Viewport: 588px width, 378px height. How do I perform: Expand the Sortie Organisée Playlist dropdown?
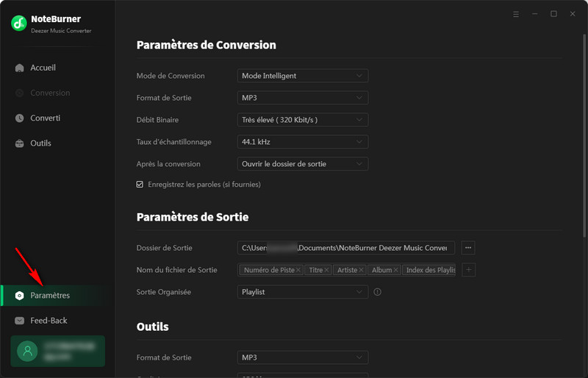(303, 292)
